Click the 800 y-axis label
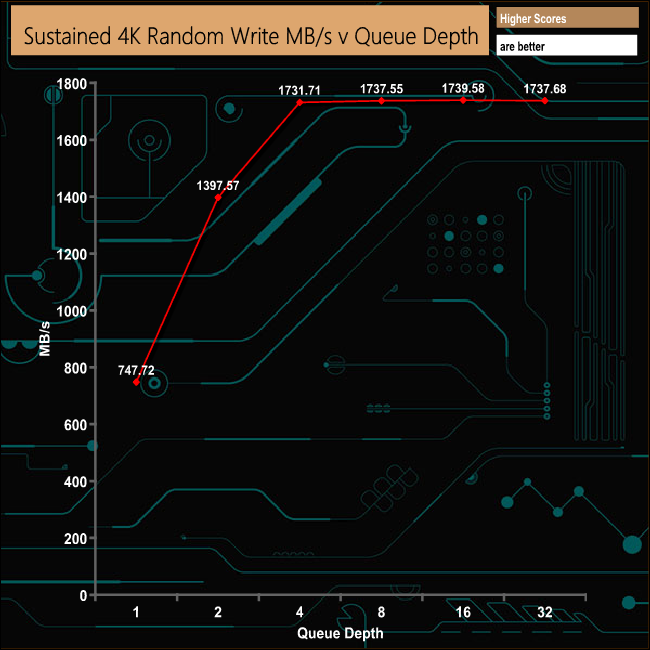The image size is (650, 650). 75,368
